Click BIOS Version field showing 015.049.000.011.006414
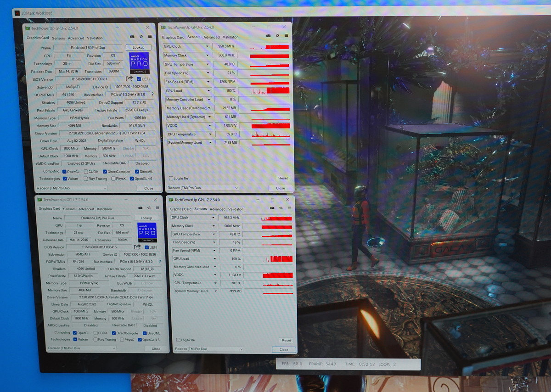This screenshot has width=551, height=392. [x=89, y=79]
